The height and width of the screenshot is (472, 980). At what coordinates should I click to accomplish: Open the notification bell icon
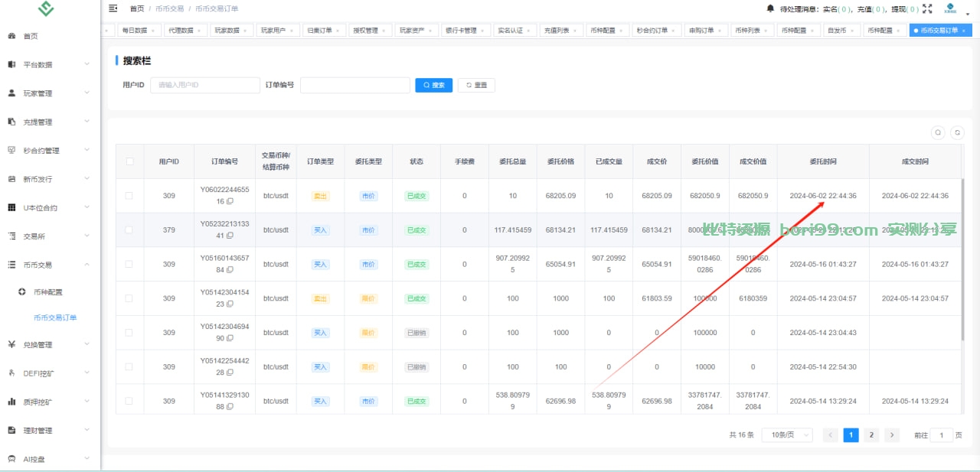(x=770, y=8)
